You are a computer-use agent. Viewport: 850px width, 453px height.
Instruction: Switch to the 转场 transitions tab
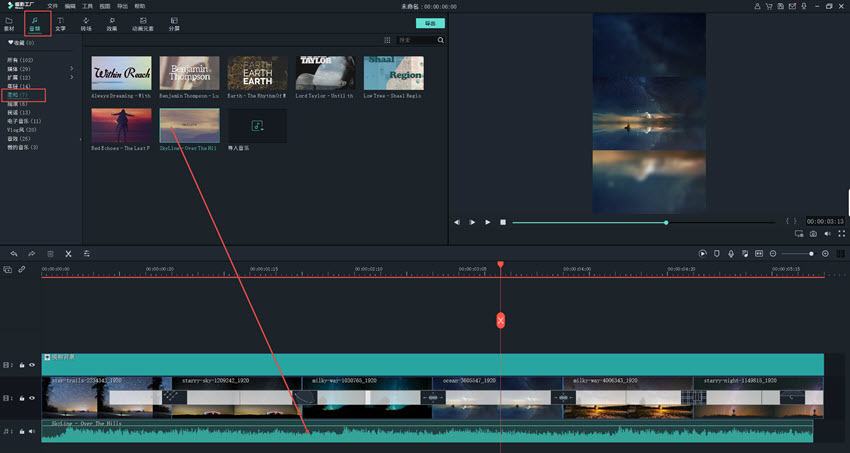[87, 23]
